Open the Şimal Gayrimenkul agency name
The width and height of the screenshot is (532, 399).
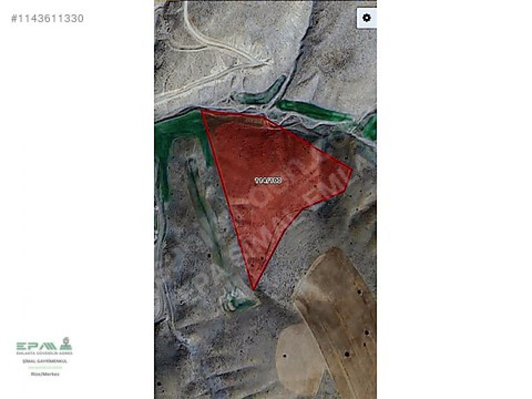pos(44,361)
